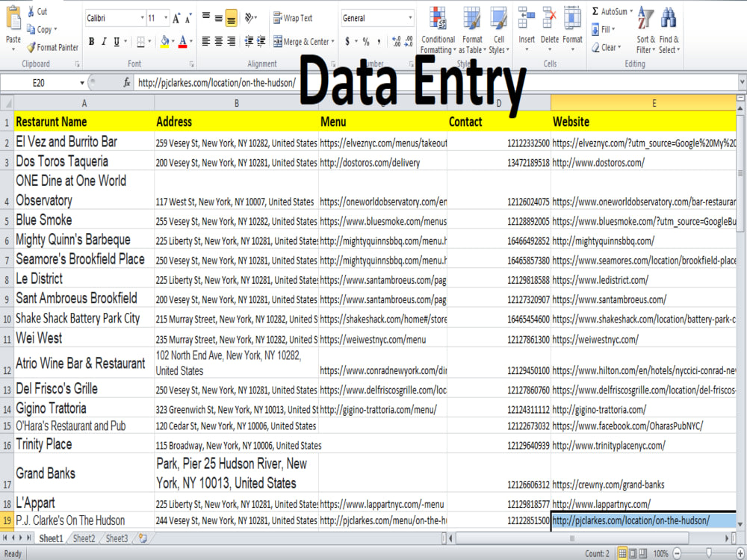
Task: Click the Decrease Decimal icon
Action: [409, 41]
